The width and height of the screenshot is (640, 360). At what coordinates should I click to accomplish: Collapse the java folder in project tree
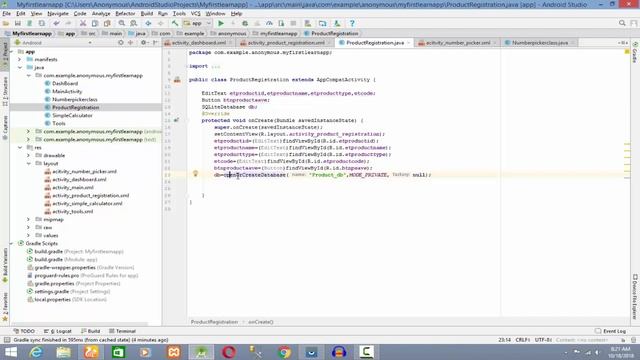click(20, 67)
